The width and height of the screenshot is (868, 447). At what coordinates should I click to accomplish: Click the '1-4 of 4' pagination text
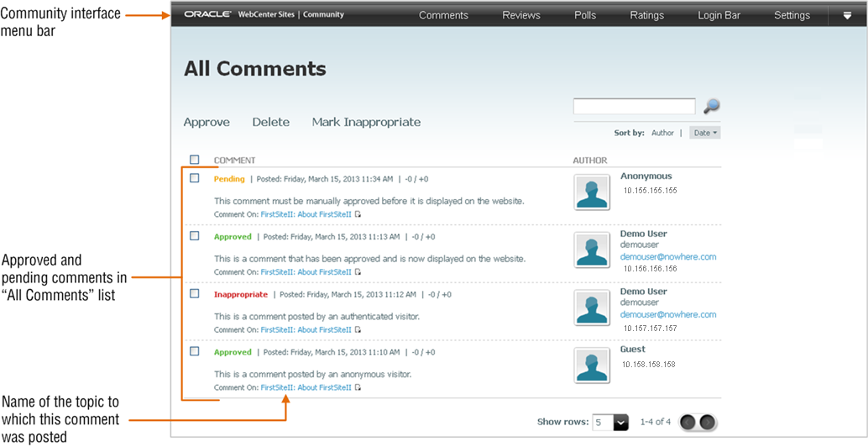point(656,422)
